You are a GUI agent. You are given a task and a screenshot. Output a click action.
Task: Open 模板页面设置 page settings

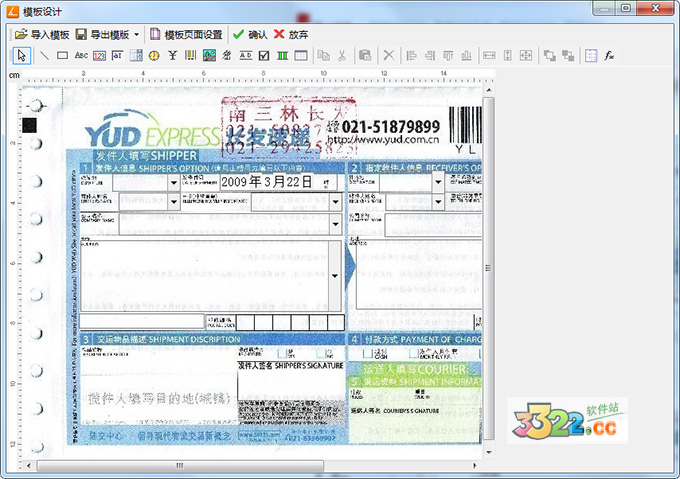pyautogui.click(x=186, y=34)
